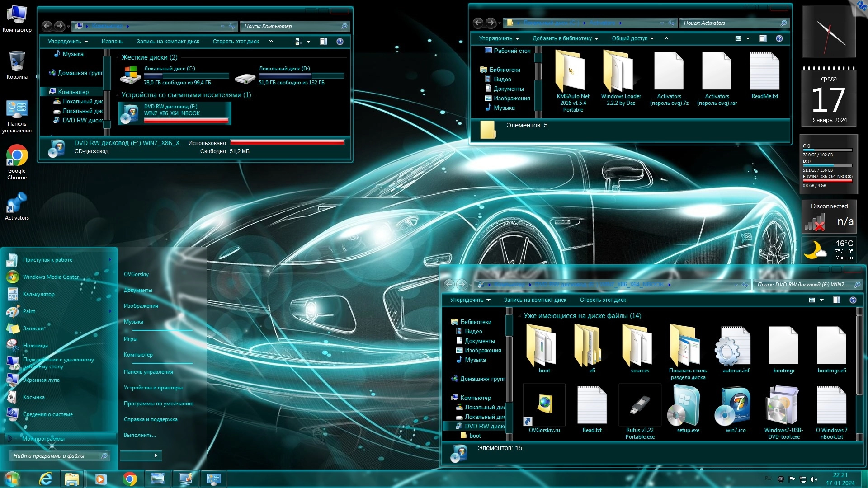This screenshot has width=868, height=488.
Task: Open Rufus v3.22 Portable.exe file
Action: coord(640,405)
